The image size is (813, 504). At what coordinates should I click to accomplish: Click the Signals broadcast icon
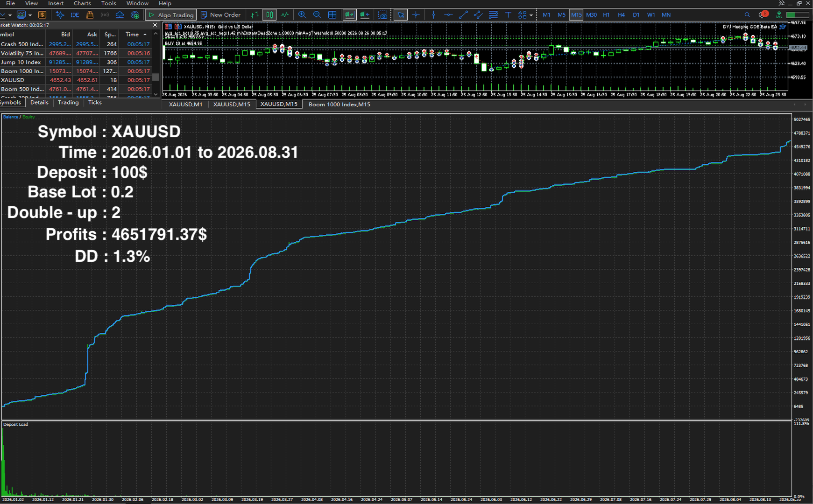[105, 15]
